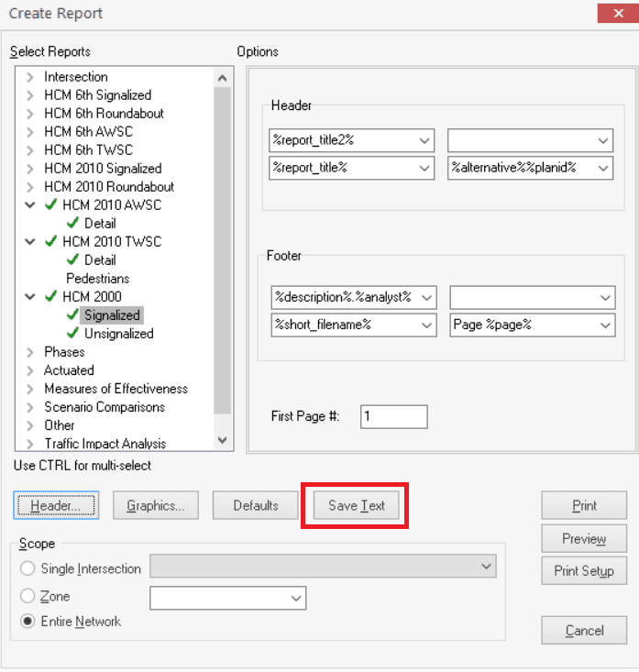The width and height of the screenshot is (639, 672).
Task: Select the Single Intersection scope radio
Action: tap(28, 568)
